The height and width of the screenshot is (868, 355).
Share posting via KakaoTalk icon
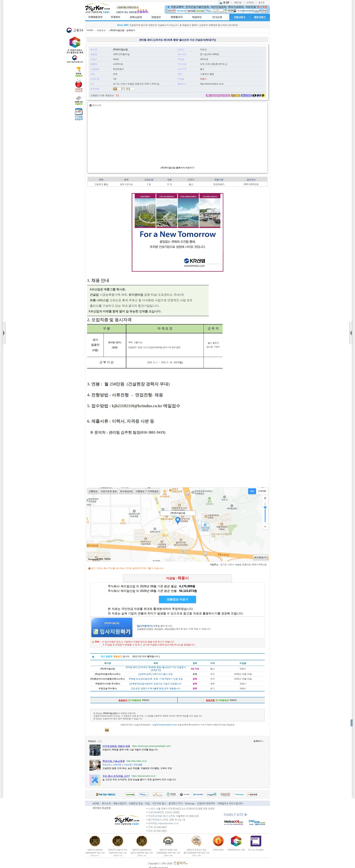point(263,95)
